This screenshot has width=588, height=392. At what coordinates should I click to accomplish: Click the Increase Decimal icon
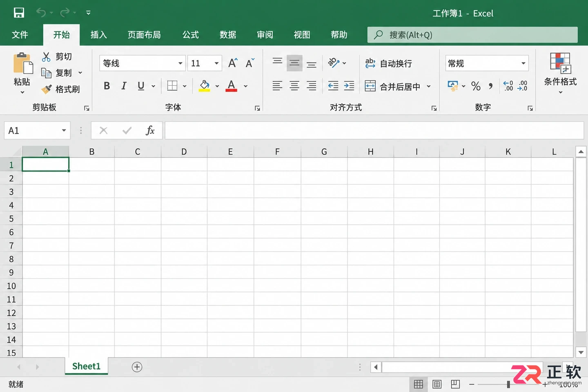[x=508, y=86]
